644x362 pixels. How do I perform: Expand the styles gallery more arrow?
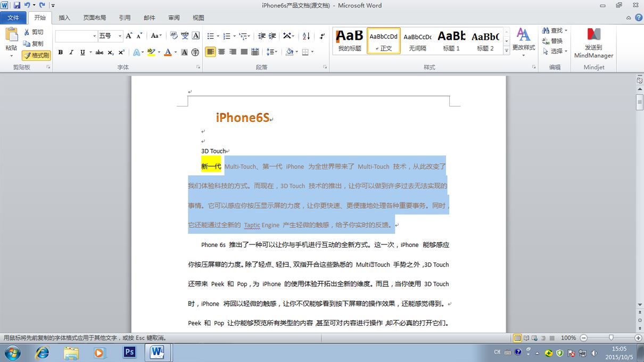[x=506, y=51]
